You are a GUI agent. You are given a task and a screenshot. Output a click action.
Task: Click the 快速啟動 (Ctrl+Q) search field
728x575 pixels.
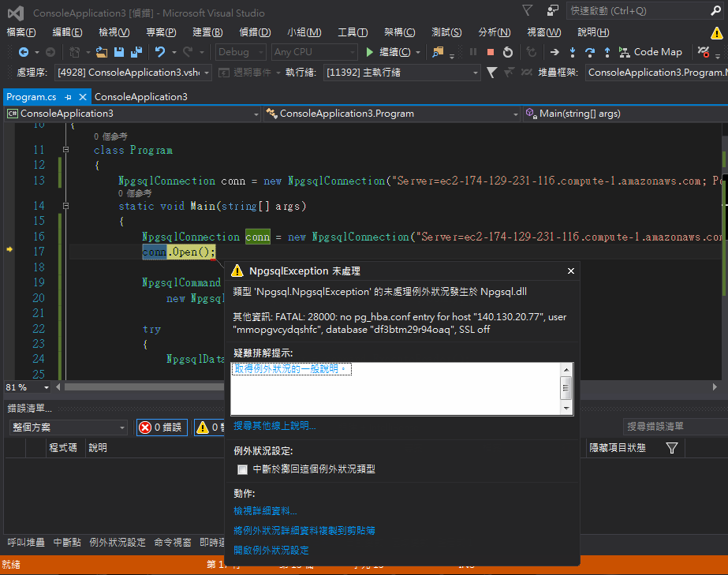click(x=637, y=10)
